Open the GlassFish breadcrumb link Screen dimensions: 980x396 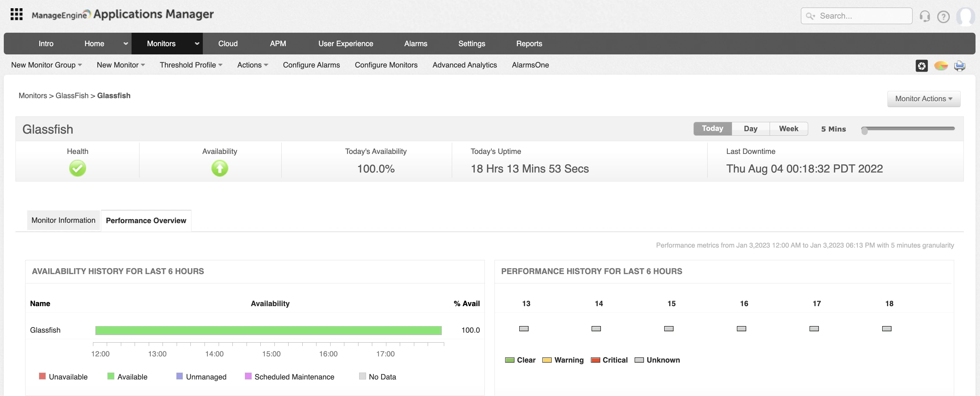coord(72,95)
